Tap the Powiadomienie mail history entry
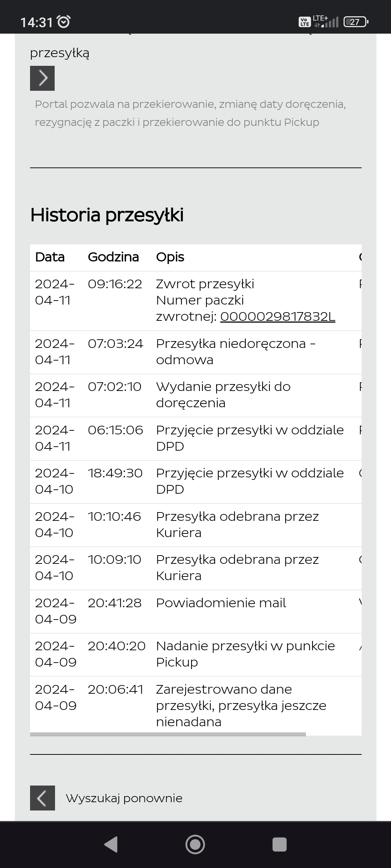This screenshot has height=868, width=391. [x=221, y=603]
